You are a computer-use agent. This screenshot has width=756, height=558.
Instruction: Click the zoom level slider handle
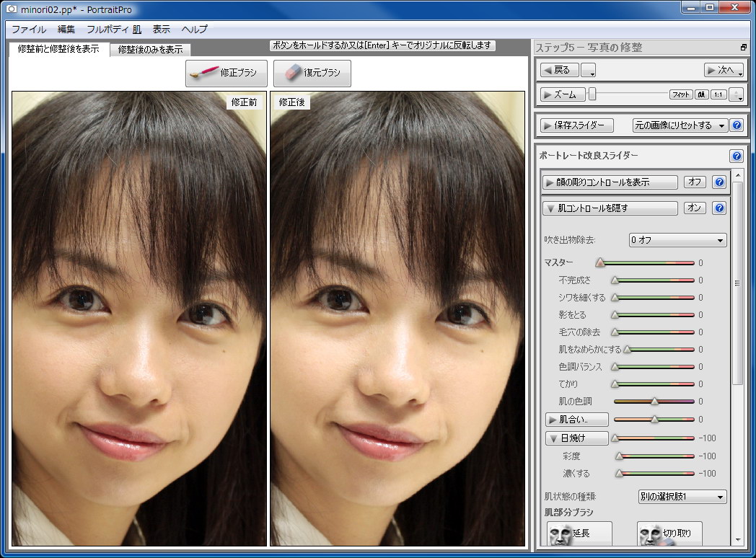coord(592,94)
